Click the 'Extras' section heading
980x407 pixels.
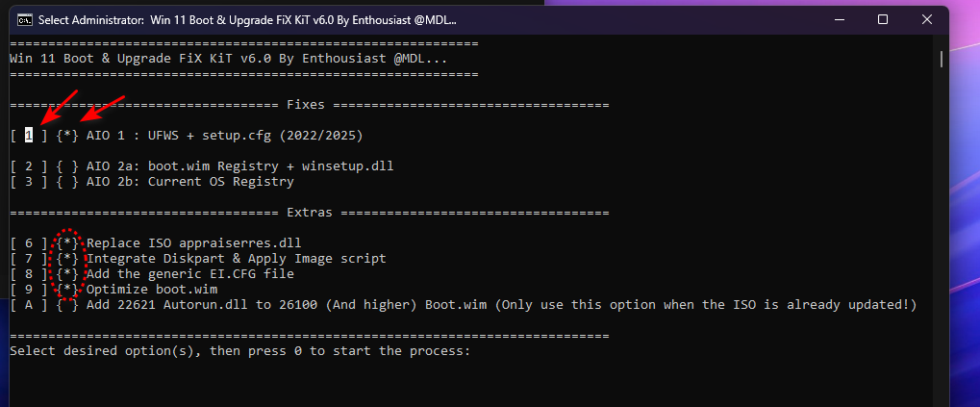310,213
